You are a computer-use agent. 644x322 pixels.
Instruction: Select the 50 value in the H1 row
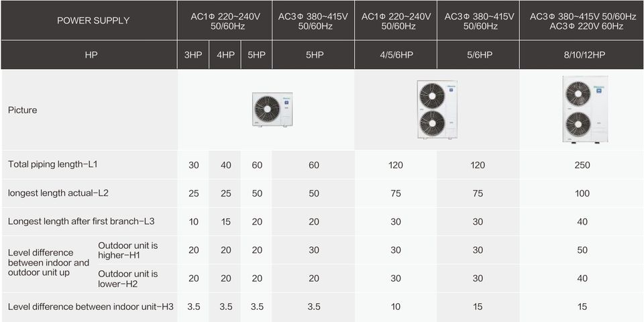[582, 250]
